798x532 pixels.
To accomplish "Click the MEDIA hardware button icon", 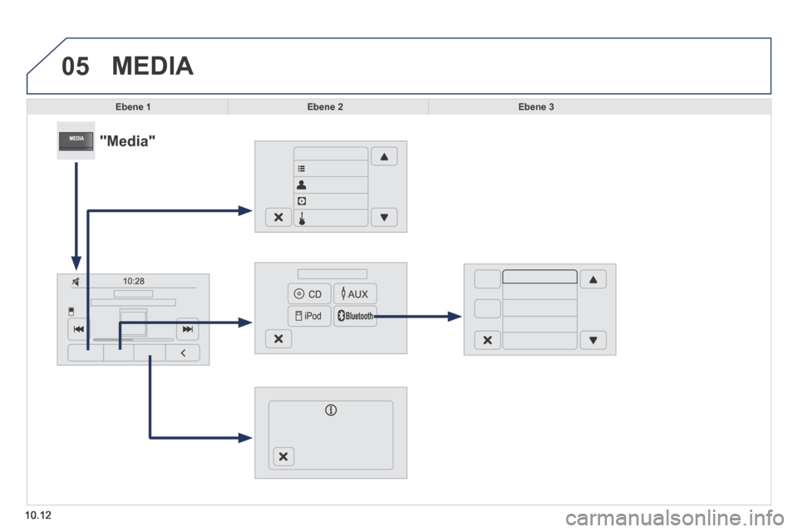I will pos(76,140).
